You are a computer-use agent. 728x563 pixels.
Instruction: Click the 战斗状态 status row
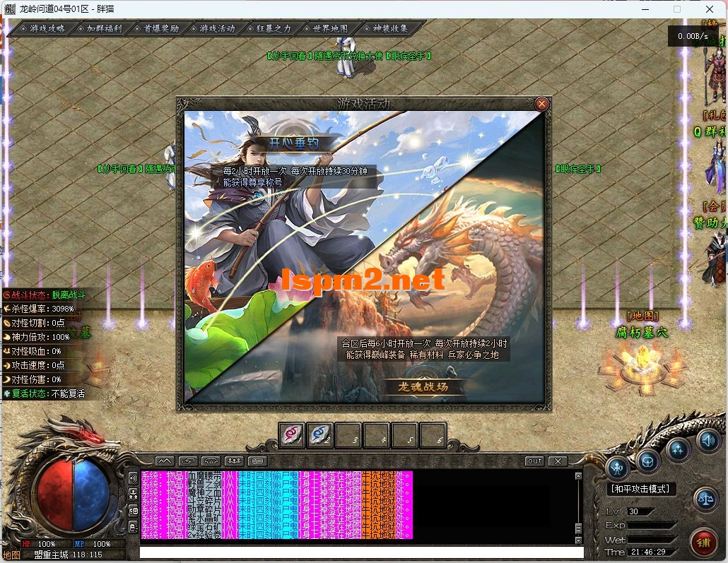tap(45, 295)
